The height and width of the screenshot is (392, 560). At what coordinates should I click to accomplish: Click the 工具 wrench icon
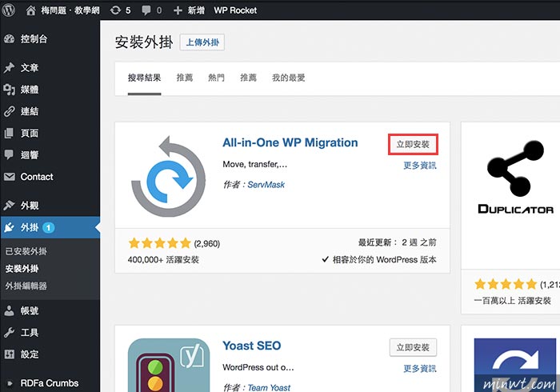[10, 332]
